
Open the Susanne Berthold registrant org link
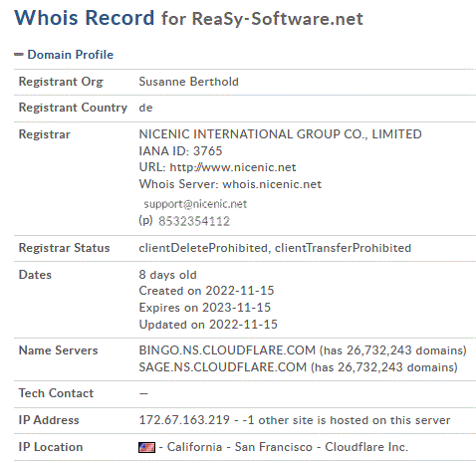click(x=188, y=82)
